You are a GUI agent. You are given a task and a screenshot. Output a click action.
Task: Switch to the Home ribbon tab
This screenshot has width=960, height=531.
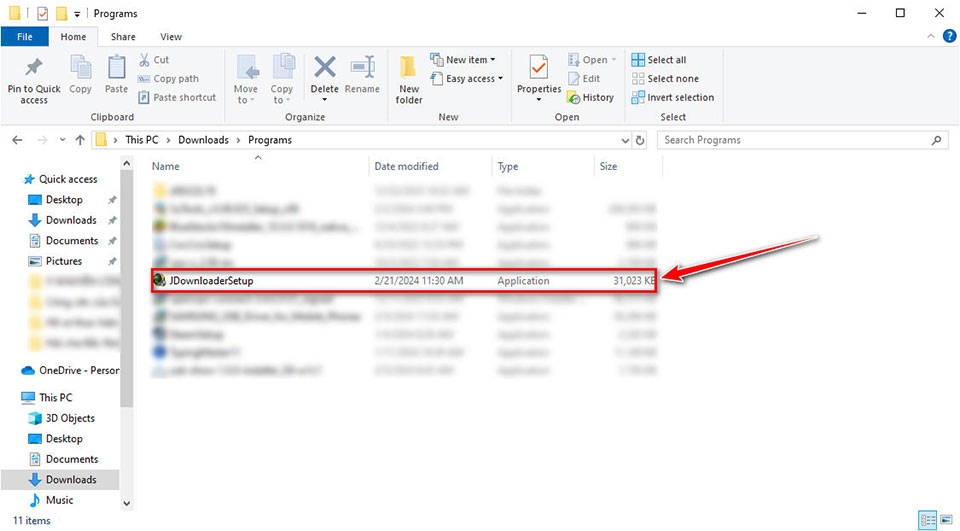point(73,37)
